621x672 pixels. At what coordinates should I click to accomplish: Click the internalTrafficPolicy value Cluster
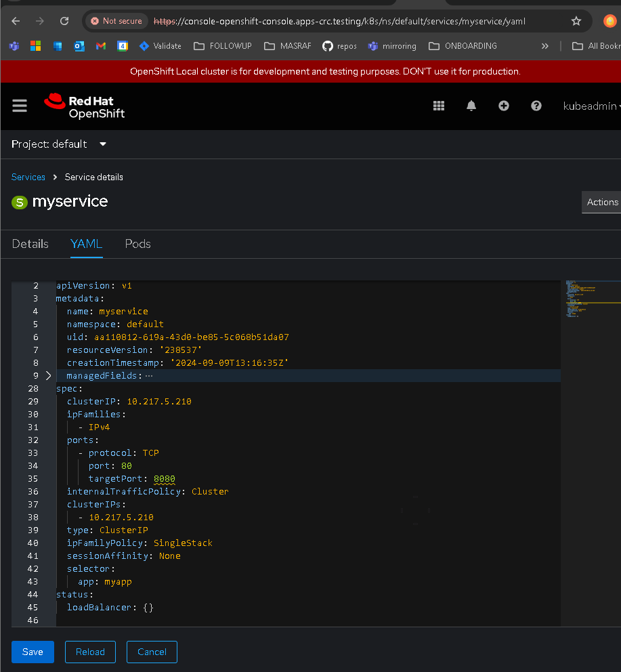pyautogui.click(x=210, y=492)
